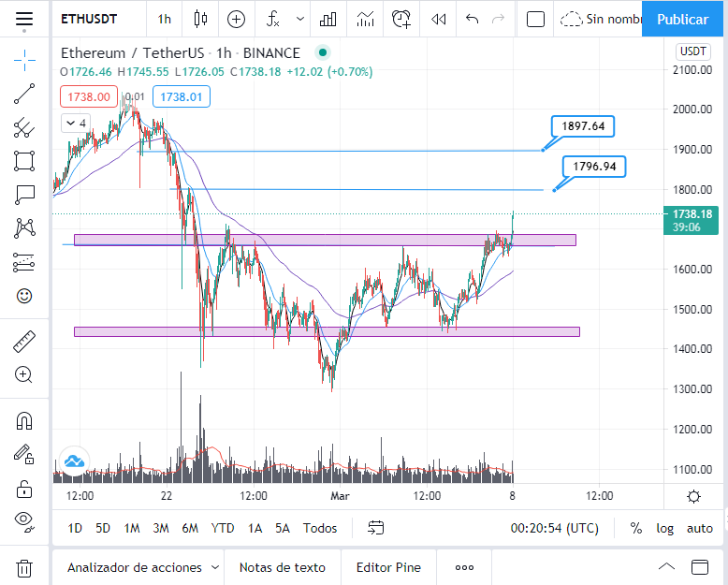728x585 pixels.
Task: Open chart settings gear icon
Action: (x=693, y=496)
